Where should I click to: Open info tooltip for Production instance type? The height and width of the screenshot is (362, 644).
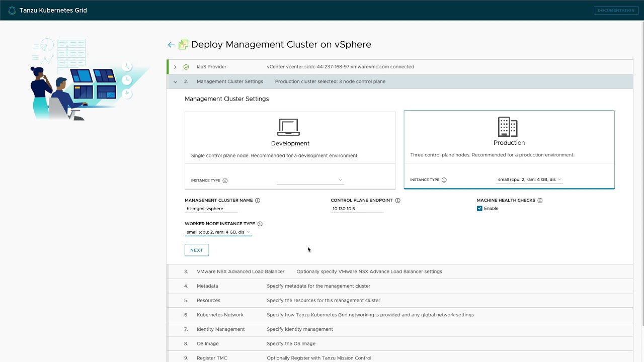point(444,179)
